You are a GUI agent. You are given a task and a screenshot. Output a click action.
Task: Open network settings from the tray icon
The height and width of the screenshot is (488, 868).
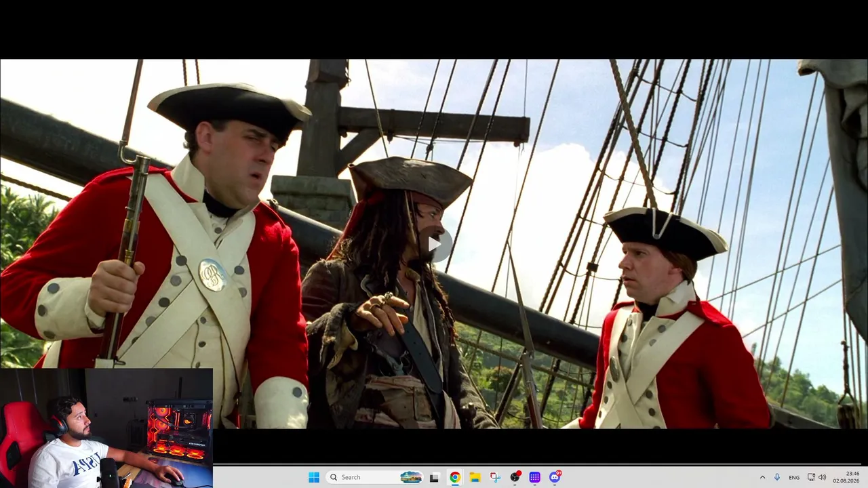pos(811,477)
